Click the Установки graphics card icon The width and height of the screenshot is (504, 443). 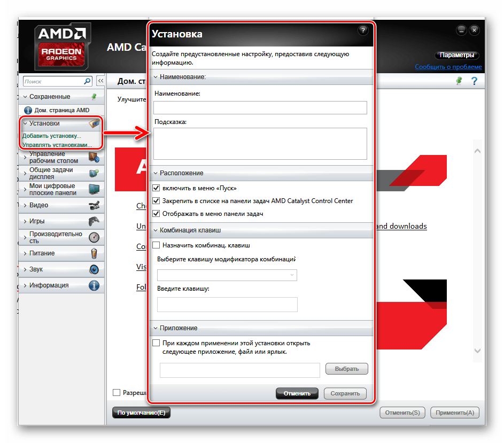click(x=94, y=123)
